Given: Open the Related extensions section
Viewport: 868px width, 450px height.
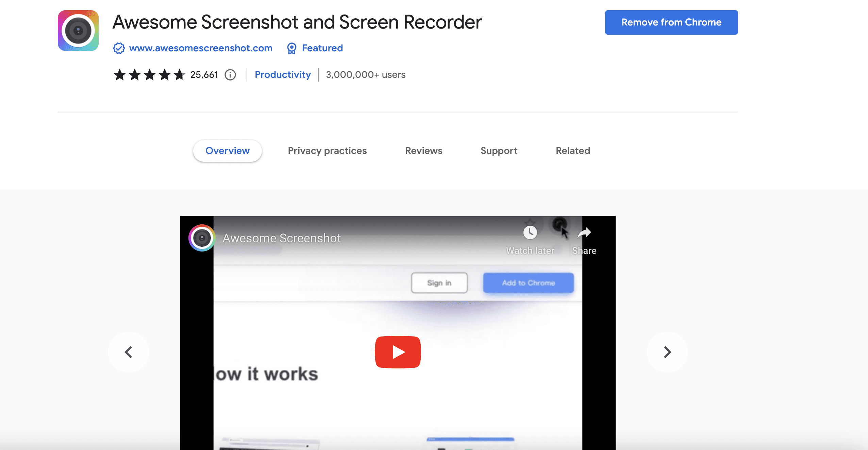Looking at the screenshot, I should (x=573, y=150).
